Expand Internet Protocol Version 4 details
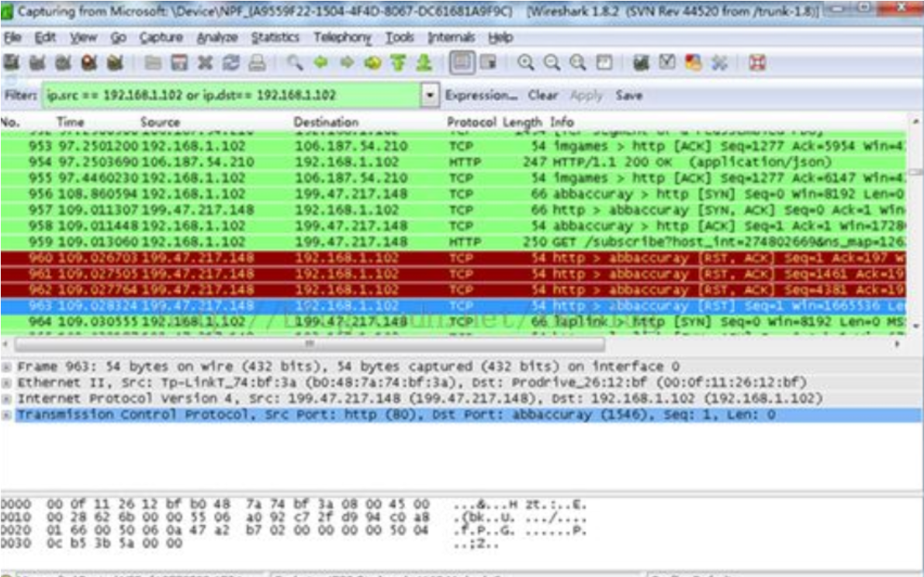The width and height of the screenshot is (924, 577). point(6,399)
